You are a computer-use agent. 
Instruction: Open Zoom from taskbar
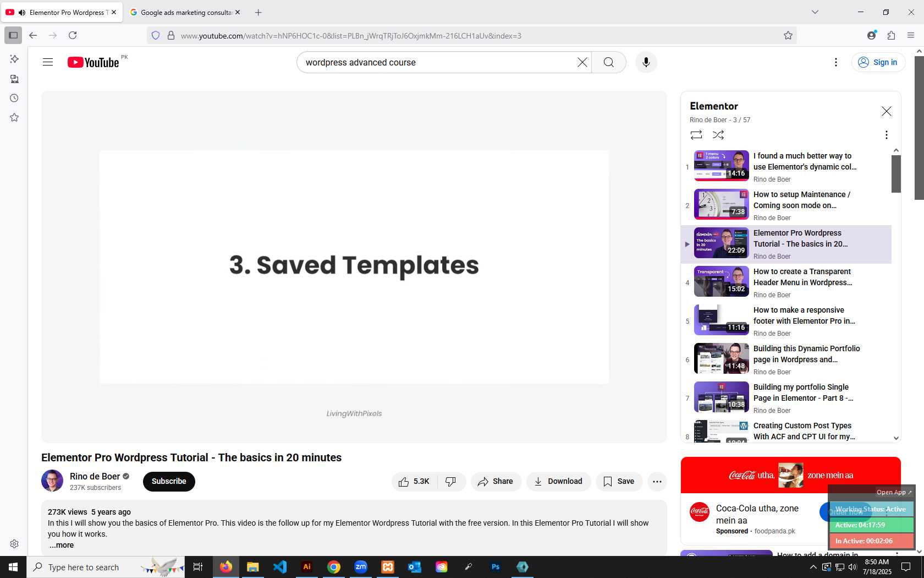(x=361, y=567)
